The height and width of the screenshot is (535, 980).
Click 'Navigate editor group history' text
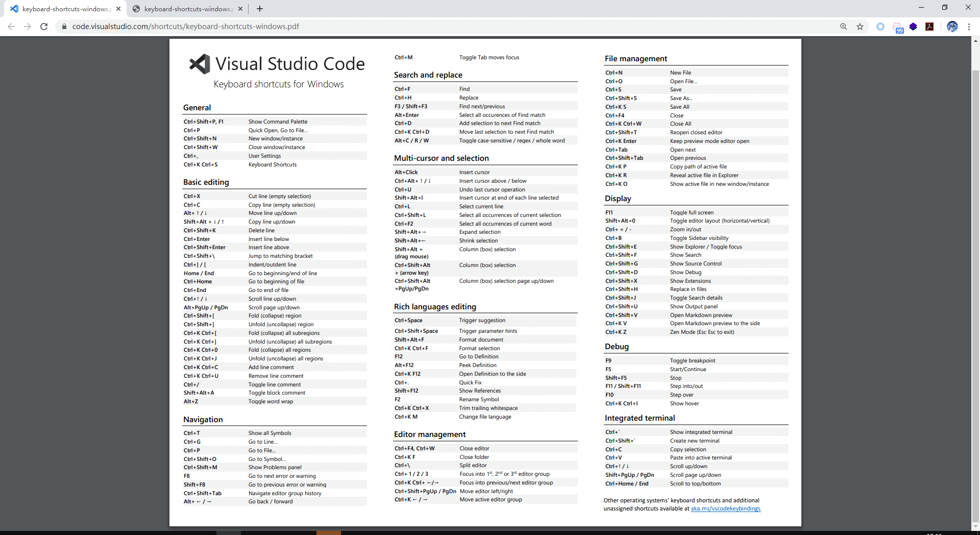285,493
